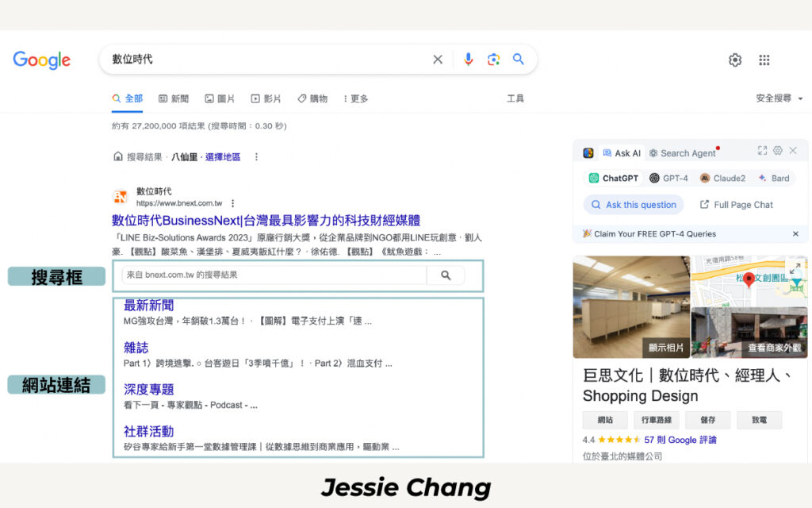Switch to the Search Agent tab
The width and height of the screenshot is (812, 508).
coord(683,153)
